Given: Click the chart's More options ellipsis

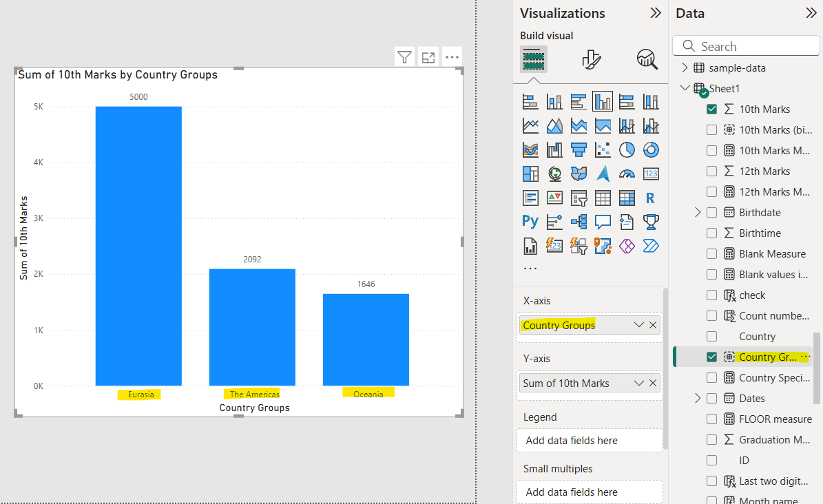Looking at the screenshot, I should 452,56.
